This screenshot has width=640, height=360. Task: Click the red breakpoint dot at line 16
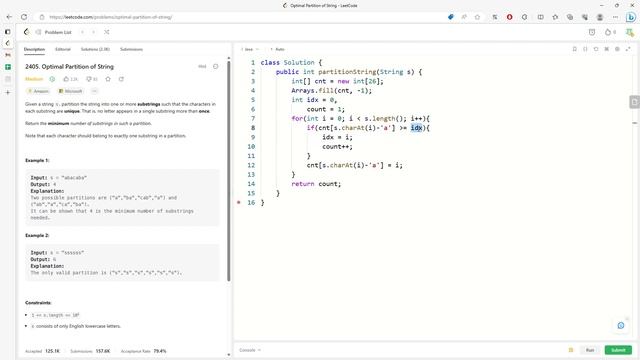click(x=239, y=202)
